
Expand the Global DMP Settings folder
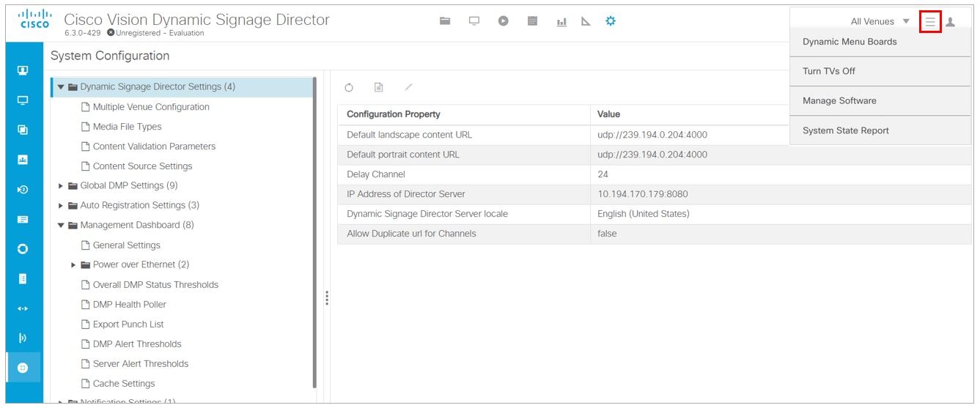[x=62, y=186]
